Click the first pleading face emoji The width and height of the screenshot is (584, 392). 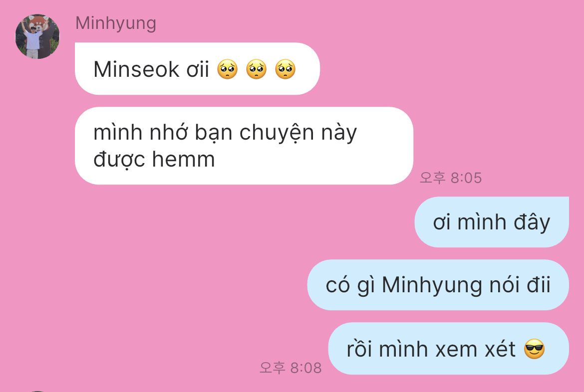pyautogui.click(x=227, y=69)
